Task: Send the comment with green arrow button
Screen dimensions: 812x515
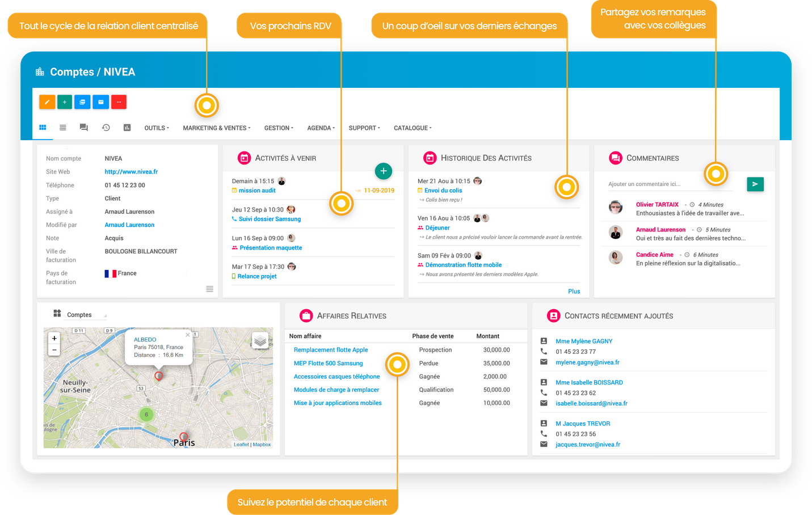Action: point(755,184)
